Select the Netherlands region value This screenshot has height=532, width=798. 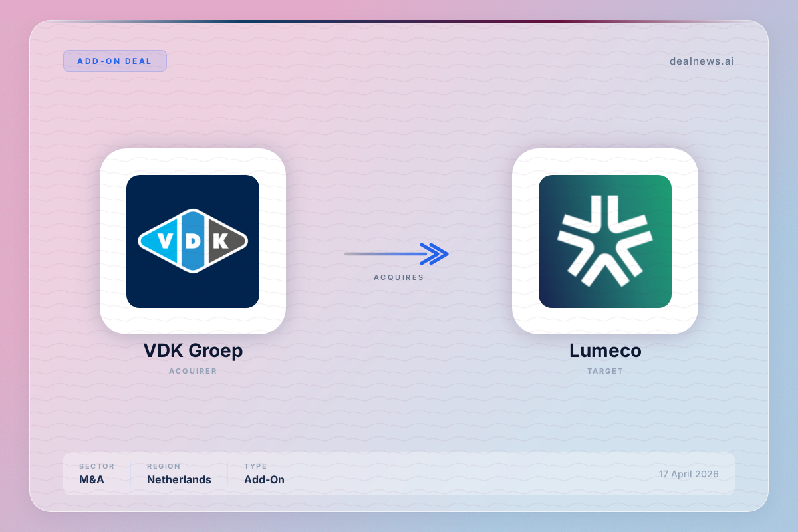click(x=179, y=479)
